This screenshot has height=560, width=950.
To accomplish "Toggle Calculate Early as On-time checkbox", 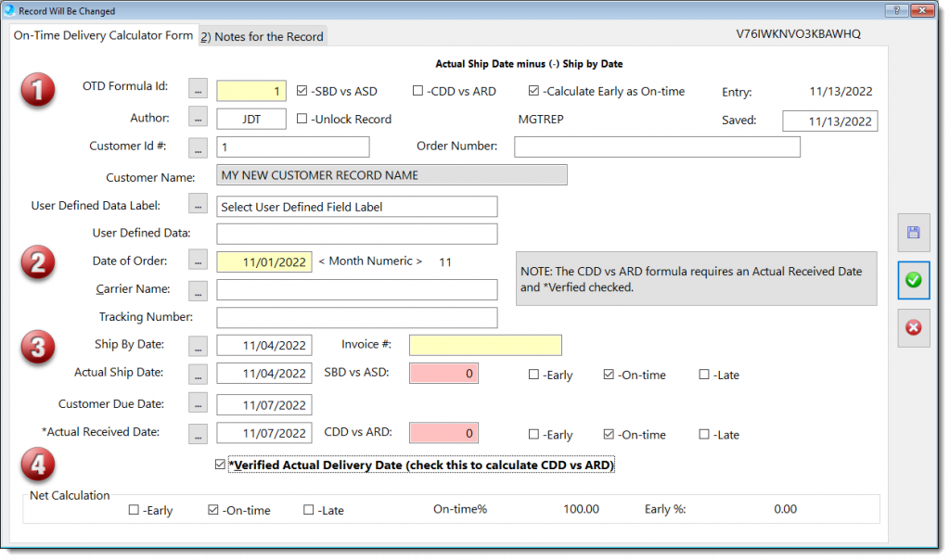I will pos(533,91).
